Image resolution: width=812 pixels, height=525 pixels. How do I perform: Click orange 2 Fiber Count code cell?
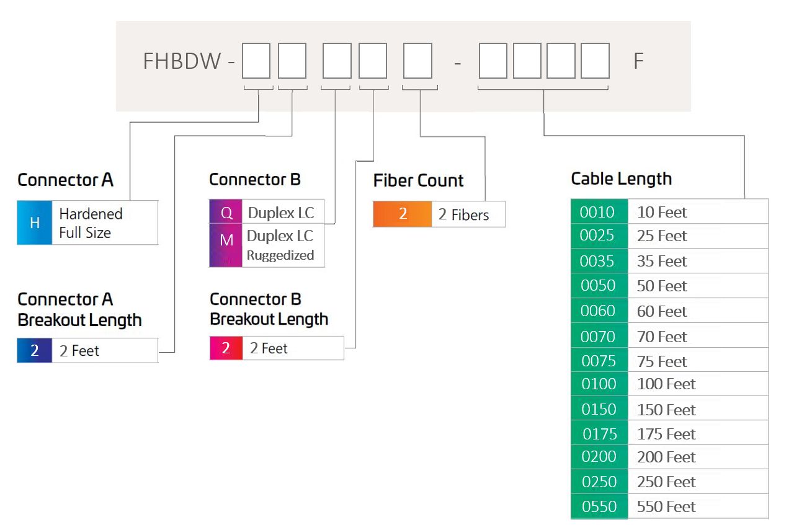coord(403,214)
